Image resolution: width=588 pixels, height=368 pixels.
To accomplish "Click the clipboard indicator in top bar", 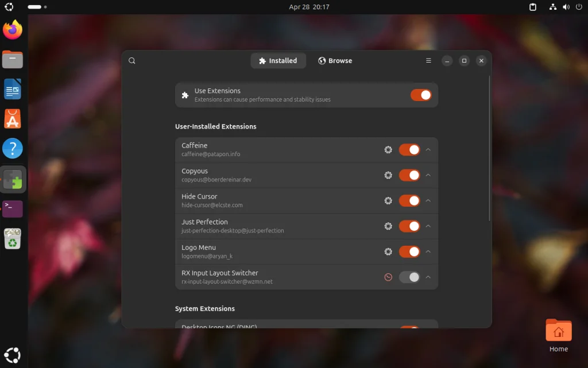I will (x=532, y=7).
